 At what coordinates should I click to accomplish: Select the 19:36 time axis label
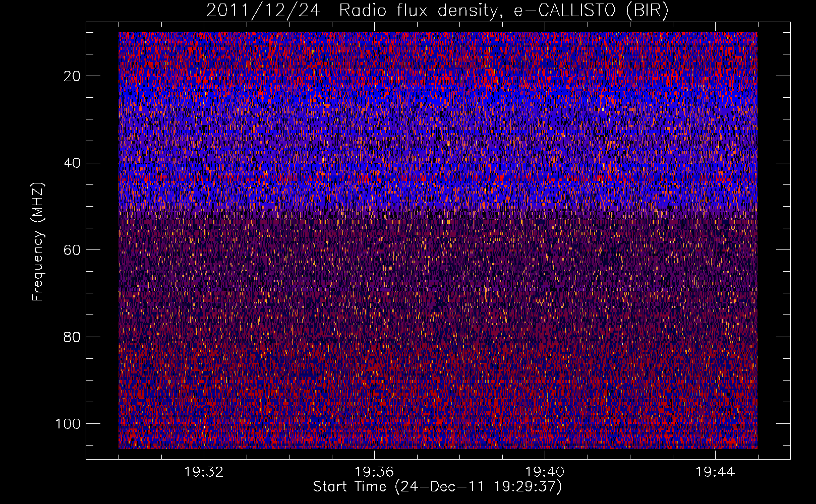[x=374, y=472]
